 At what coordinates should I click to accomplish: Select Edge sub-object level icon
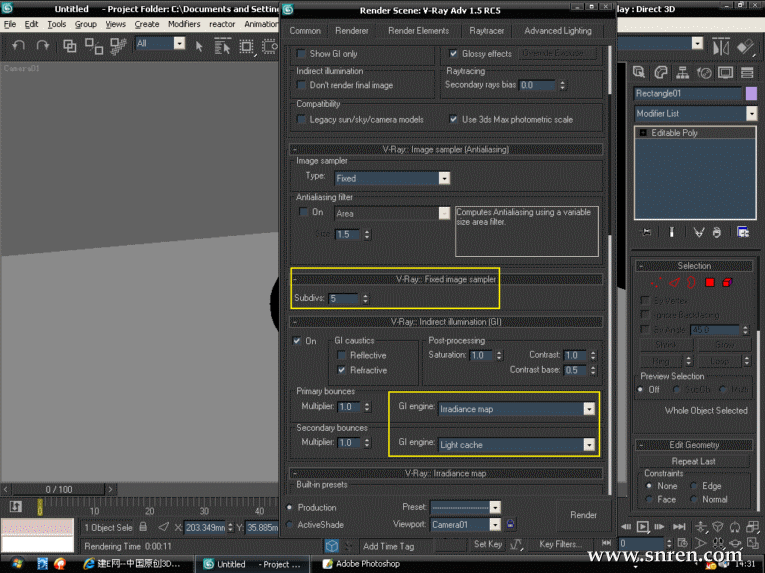(674, 283)
